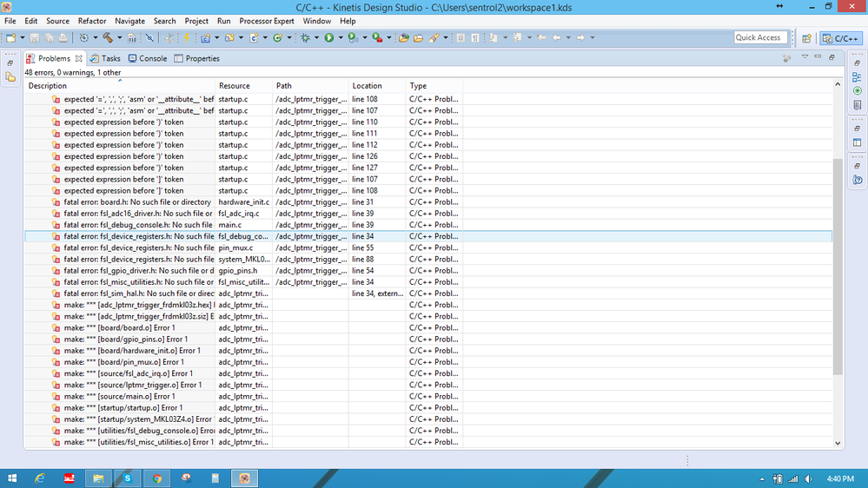Open the Processor Expert menu
The height and width of the screenshot is (488, 868).
pyautogui.click(x=267, y=21)
